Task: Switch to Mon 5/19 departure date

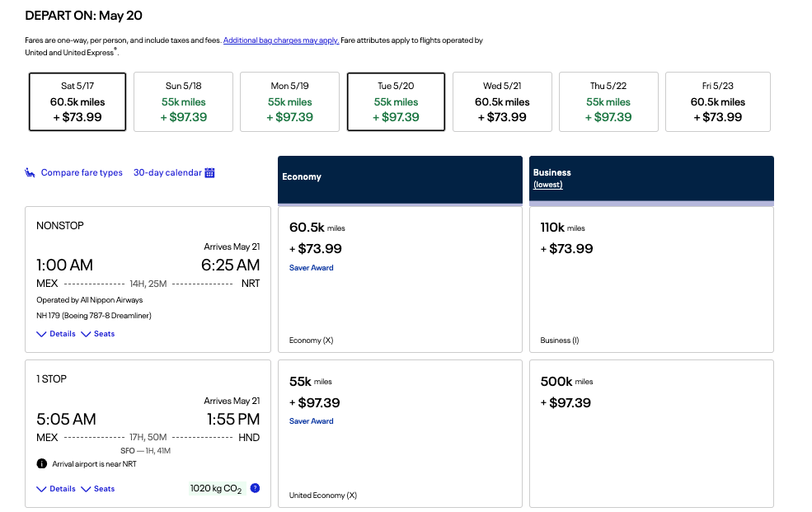Action: click(289, 101)
